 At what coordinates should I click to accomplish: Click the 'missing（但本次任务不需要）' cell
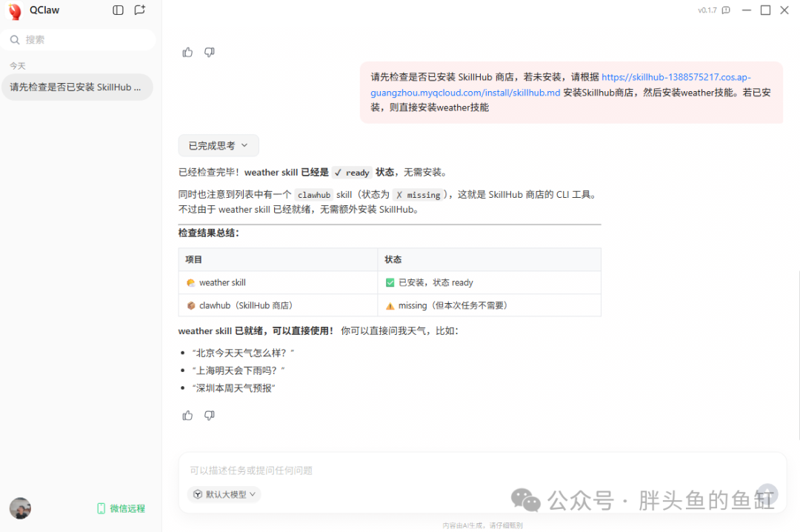489,305
